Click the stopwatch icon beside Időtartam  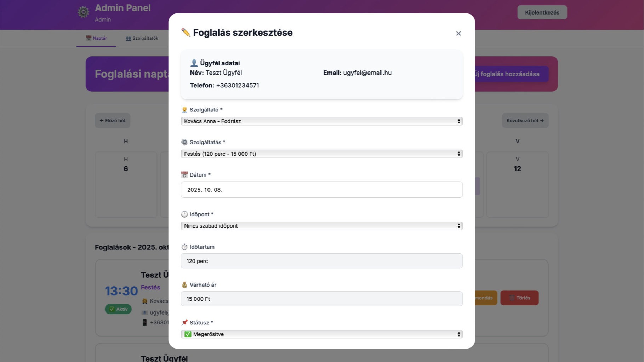pos(184,247)
